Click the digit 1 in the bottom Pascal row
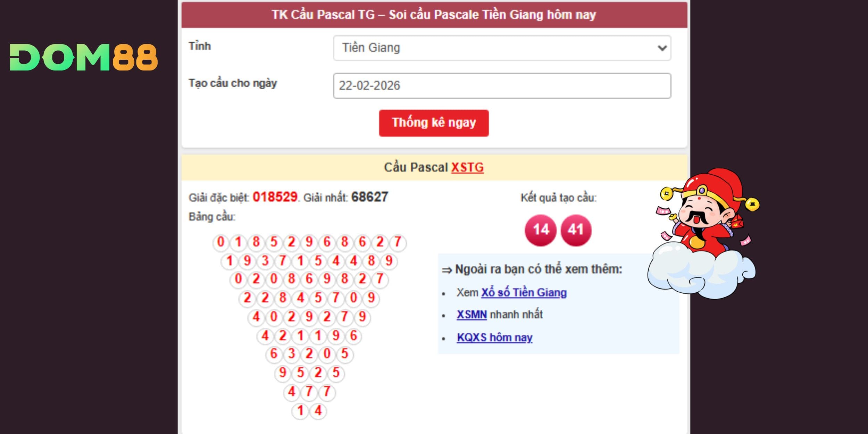Viewport: 868px width, 434px height. coord(300,411)
